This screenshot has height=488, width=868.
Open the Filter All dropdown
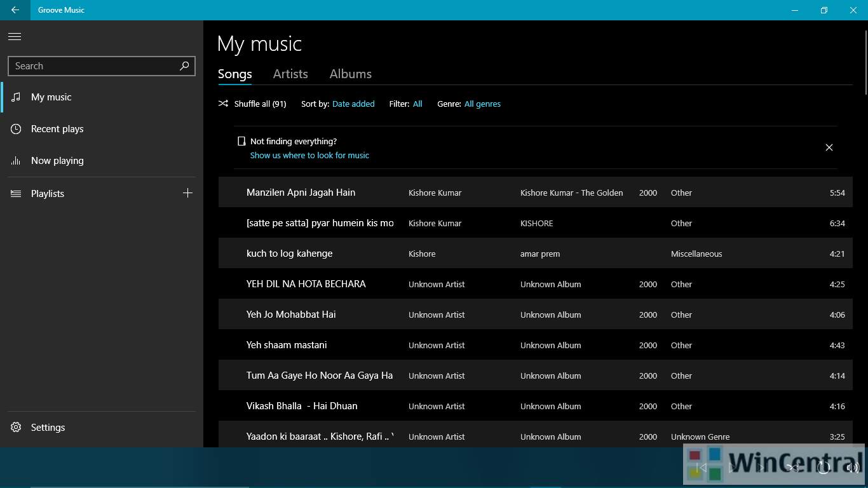tap(417, 104)
